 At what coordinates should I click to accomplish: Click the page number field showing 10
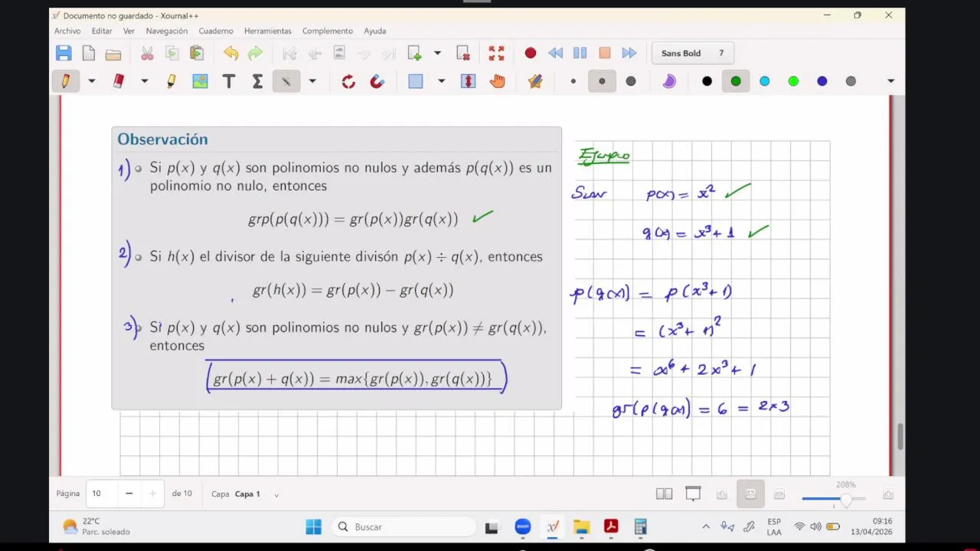(102, 494)
